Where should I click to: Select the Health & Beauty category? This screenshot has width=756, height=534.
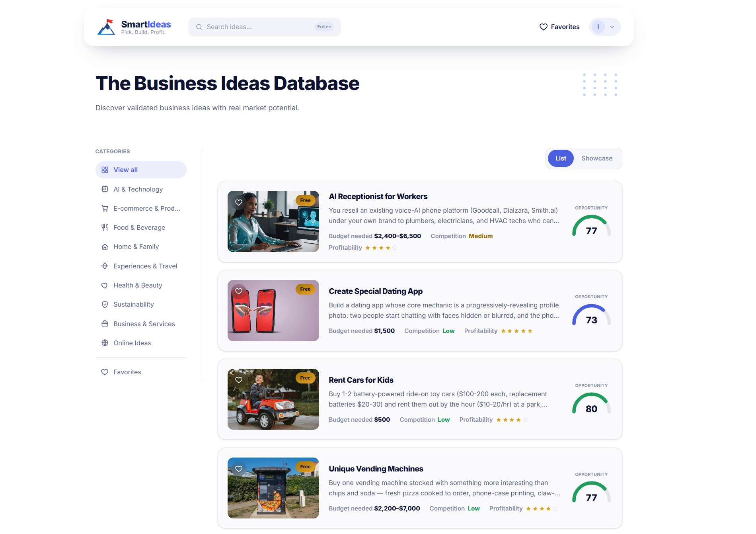coord(141,285)
